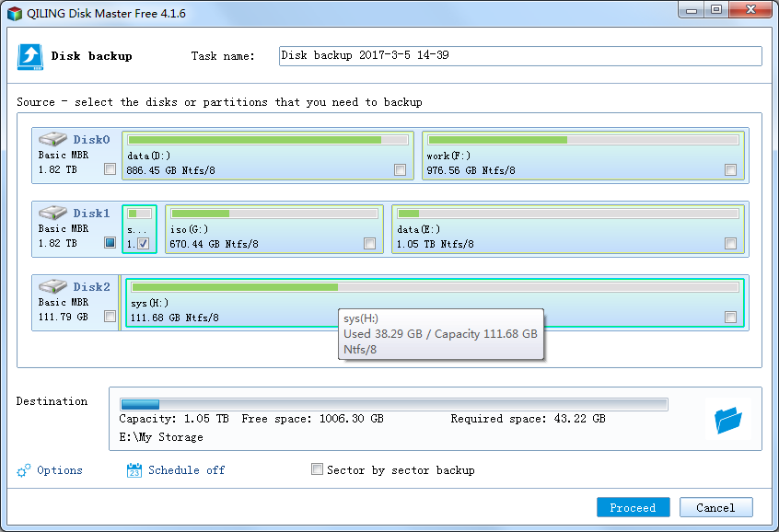Click the E:\My Storage destination path
Image resolution: width=779 pixels, height=532 pixels.
click(x=161, y=437)
